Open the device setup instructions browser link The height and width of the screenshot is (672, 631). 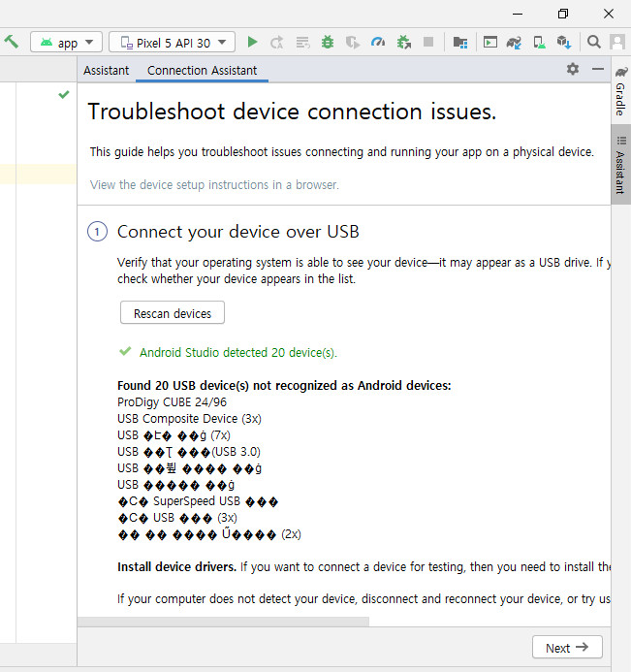pyautogui.click(x=214, y=184)
